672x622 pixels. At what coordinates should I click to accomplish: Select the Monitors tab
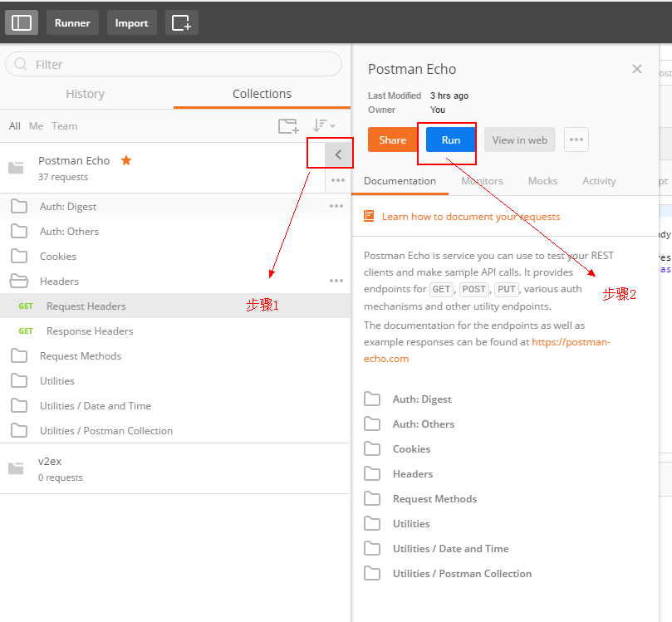pos(482,181)
